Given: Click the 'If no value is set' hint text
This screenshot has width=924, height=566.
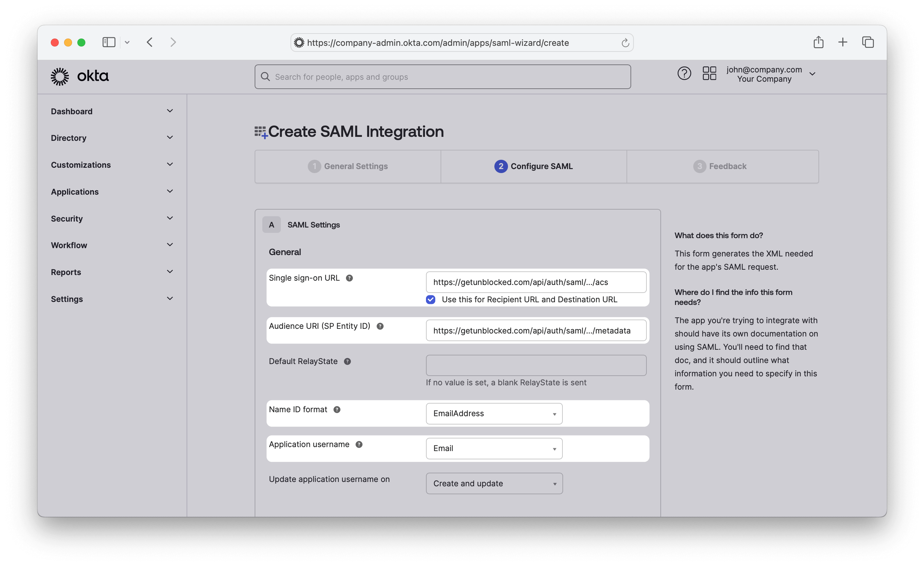Looking at the screenshot, I should (x=506, y=383).
